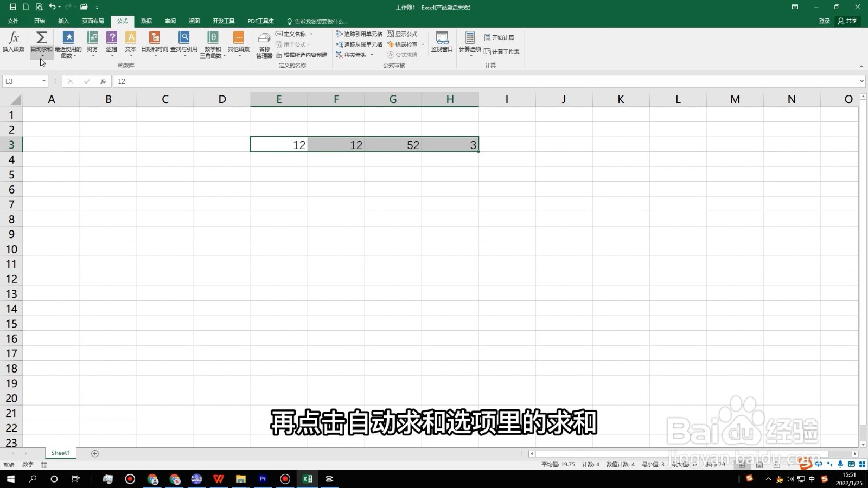Viewport: 868px width, 488px height.
Task: Switch to the View (视图) tab
Action: point(194,21)
